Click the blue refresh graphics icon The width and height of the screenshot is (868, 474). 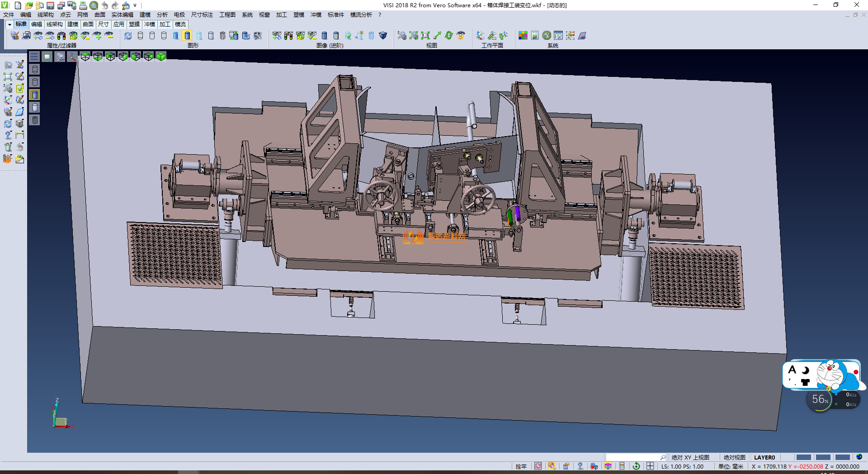tap(128, 36)
